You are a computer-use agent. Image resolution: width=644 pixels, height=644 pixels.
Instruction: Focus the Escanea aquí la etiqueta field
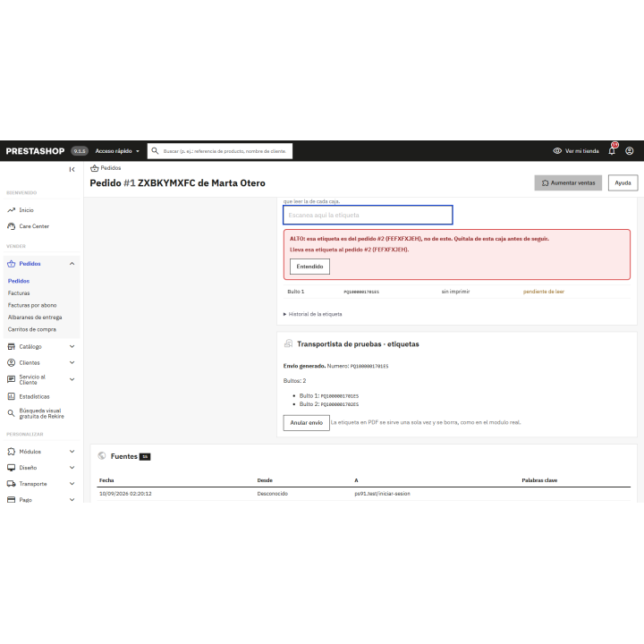pyautogui.click(x=368, y=215)
